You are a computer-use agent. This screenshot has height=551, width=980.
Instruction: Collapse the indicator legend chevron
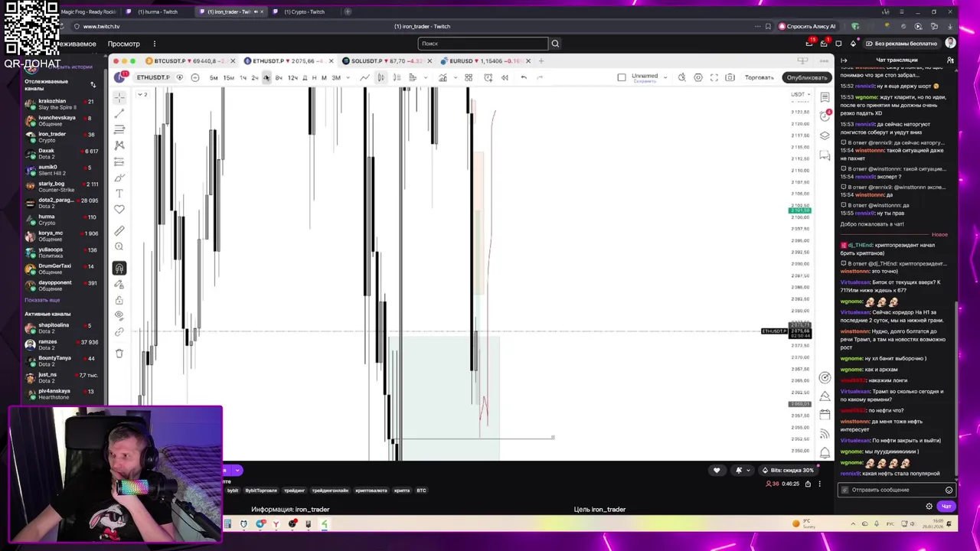coord(142,94)
